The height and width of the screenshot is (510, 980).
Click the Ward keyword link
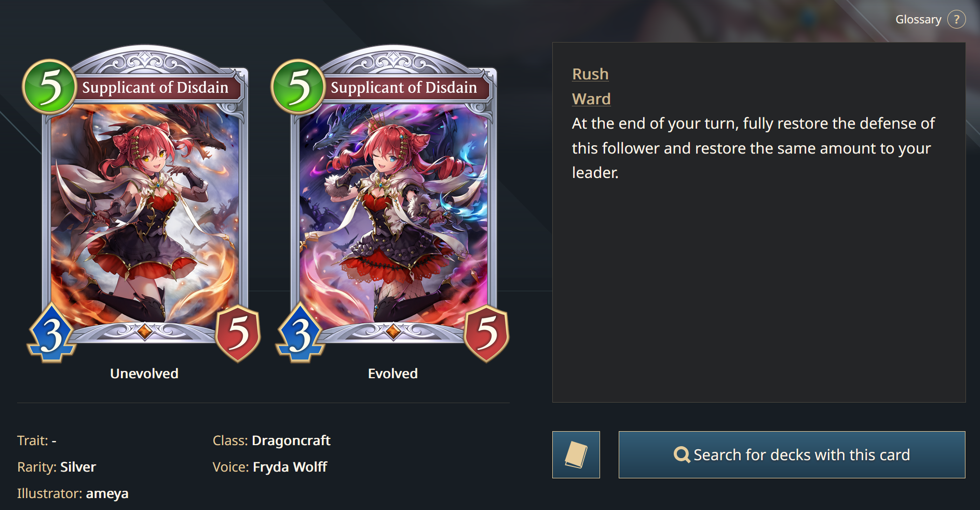coord(591,99)
